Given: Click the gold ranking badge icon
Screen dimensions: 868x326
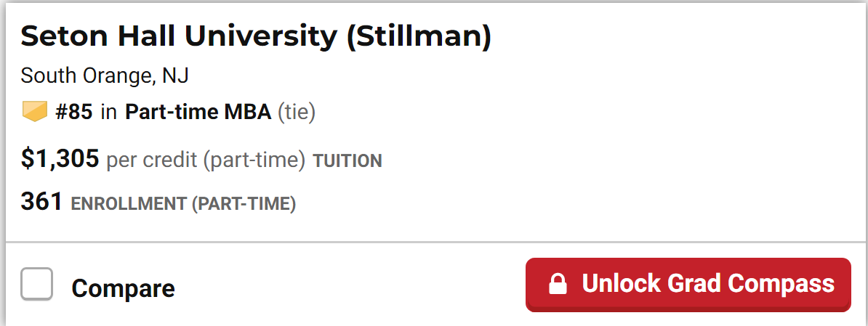Looking at the screenshot, I should 35,112.
